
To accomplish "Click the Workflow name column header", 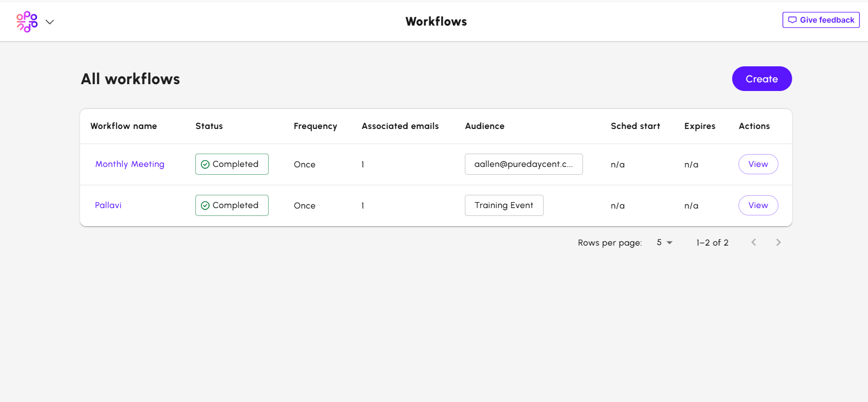I will 124,126.
